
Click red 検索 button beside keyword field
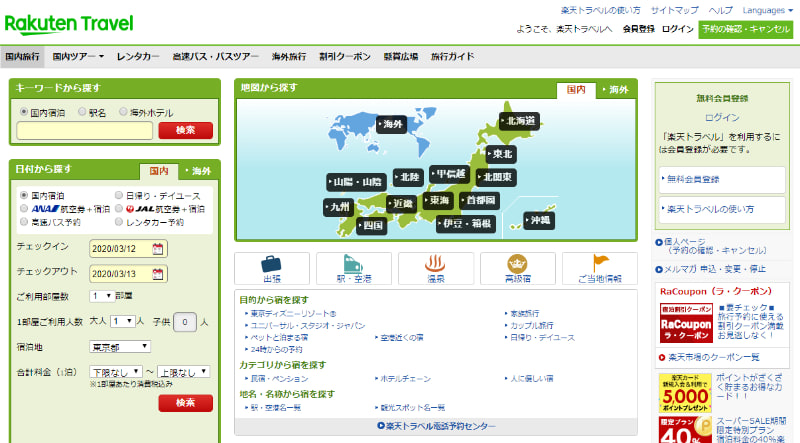tap(186, 130)
